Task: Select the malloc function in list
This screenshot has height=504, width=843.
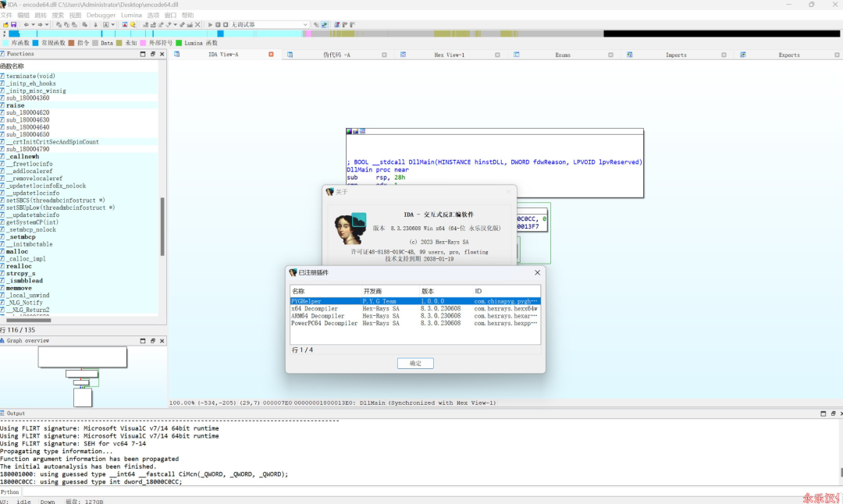Action: click(x=79, y=251)
